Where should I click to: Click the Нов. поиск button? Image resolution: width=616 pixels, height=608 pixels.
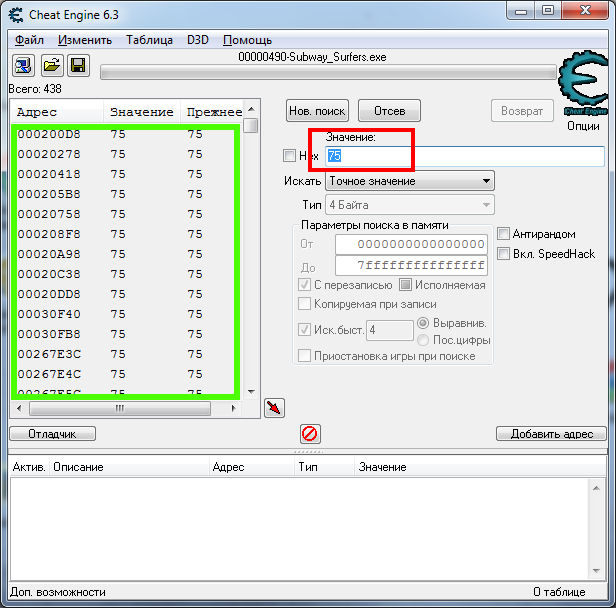click(317, 111)
